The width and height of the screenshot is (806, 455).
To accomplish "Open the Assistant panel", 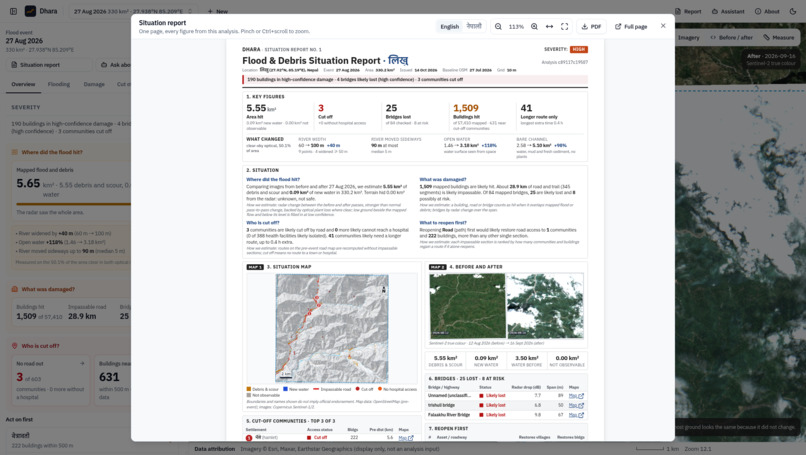I will click(x=728, y=11).
